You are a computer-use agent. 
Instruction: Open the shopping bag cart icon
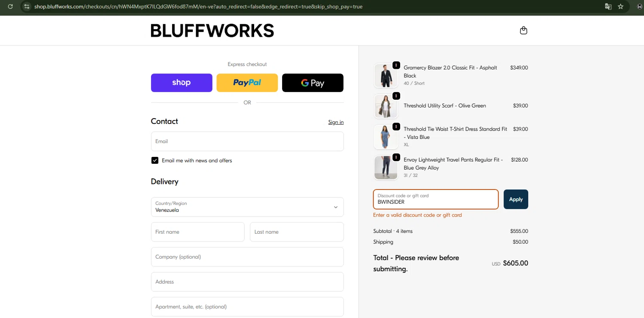point(523,31)
